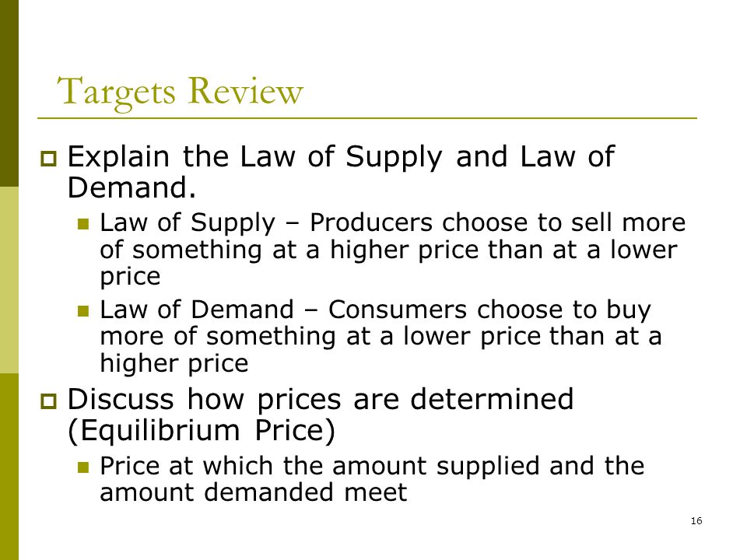Click the text Explain the Law of Supply
Screen dimensions: 747x560
click(x=255, y=157)
